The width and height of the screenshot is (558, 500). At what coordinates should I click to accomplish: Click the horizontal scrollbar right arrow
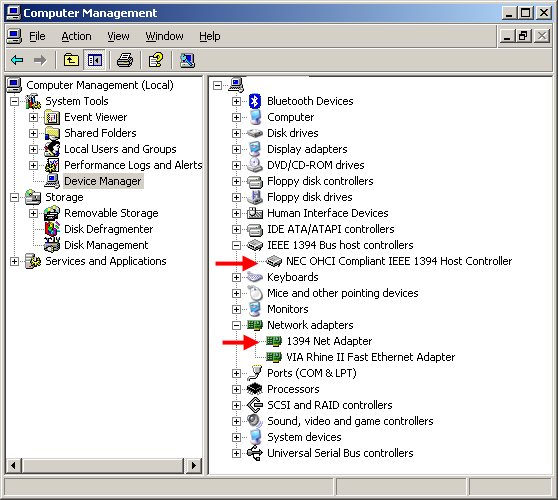pyautogui.click(x=194, y=465)
